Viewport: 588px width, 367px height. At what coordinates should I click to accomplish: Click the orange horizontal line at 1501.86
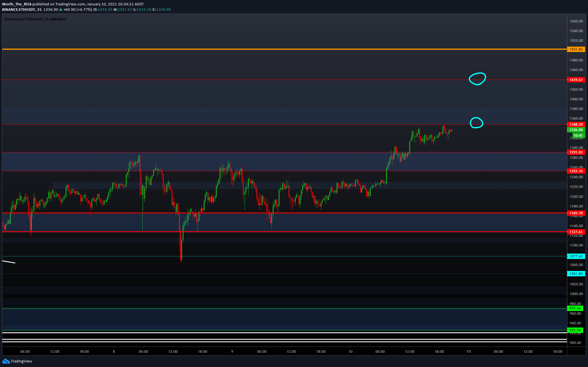pyautogui.click(x=284, y=49)
